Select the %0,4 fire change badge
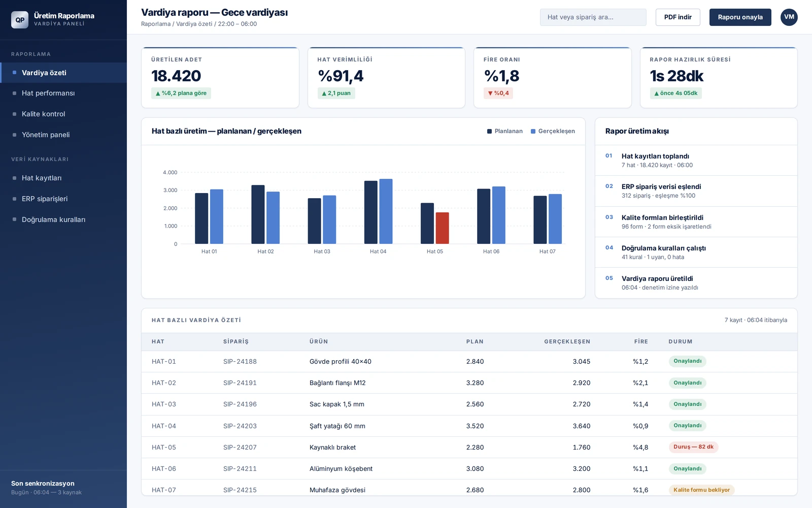The width and height of the screenshot is (812, 508). click(498, 93)
